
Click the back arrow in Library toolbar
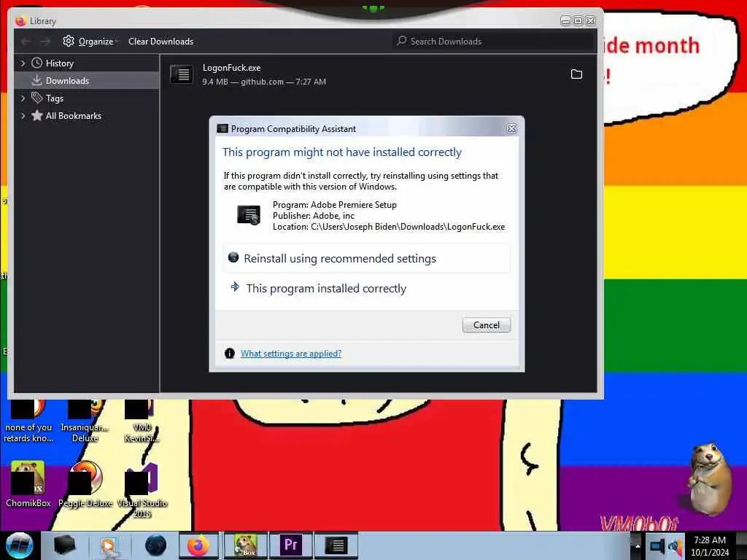pyautogui.click(x=26, y=42)
